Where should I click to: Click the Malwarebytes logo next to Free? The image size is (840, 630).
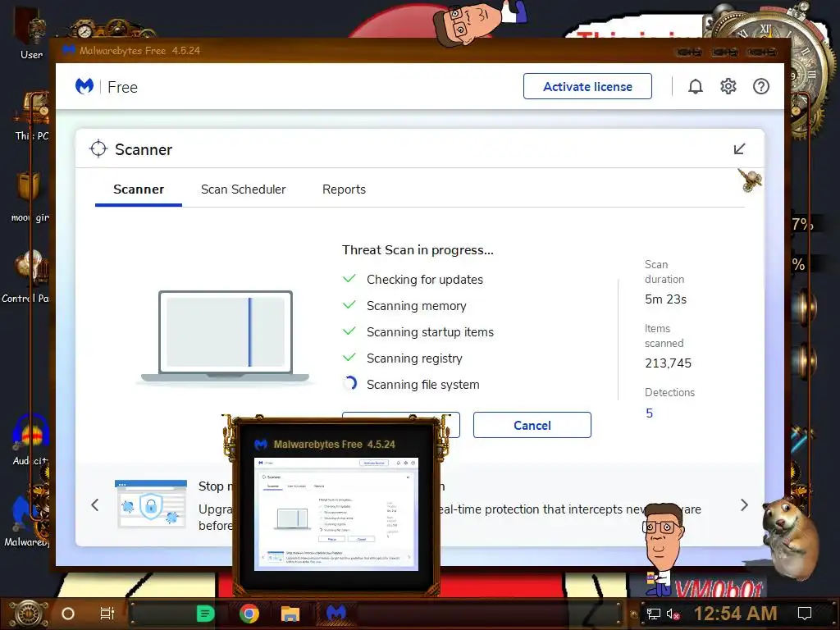(x=84, y=86)
